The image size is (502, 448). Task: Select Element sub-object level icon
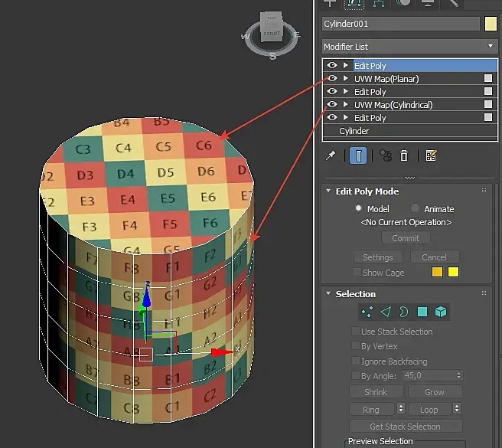click(441, 312)
